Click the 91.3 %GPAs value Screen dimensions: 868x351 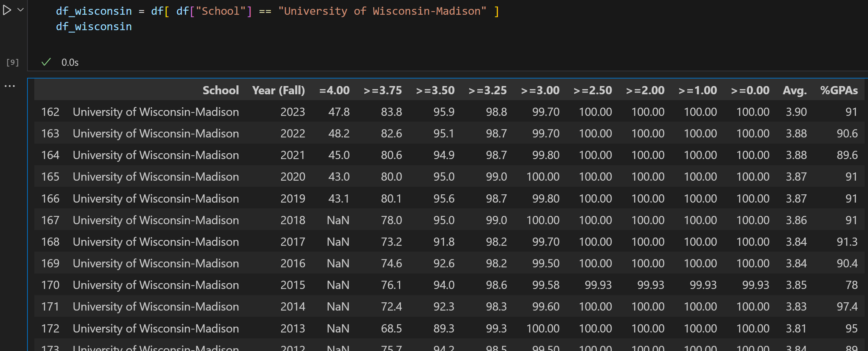click(x=847, y=242)
